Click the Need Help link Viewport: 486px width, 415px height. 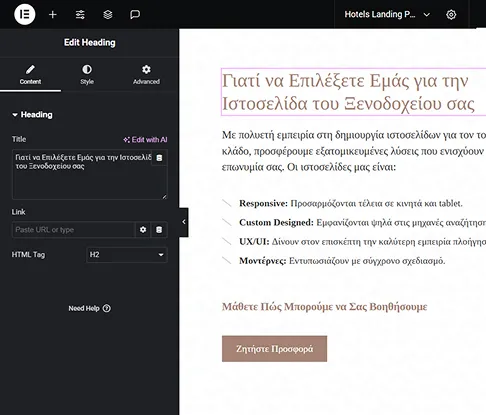click(89, 308)
